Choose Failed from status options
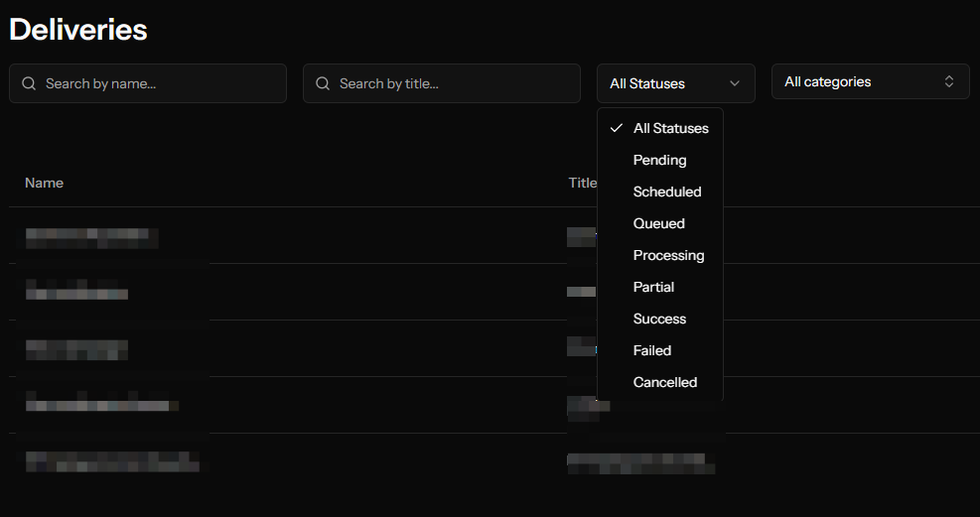The width and height of the screenshot is (980, 517). 652,350
